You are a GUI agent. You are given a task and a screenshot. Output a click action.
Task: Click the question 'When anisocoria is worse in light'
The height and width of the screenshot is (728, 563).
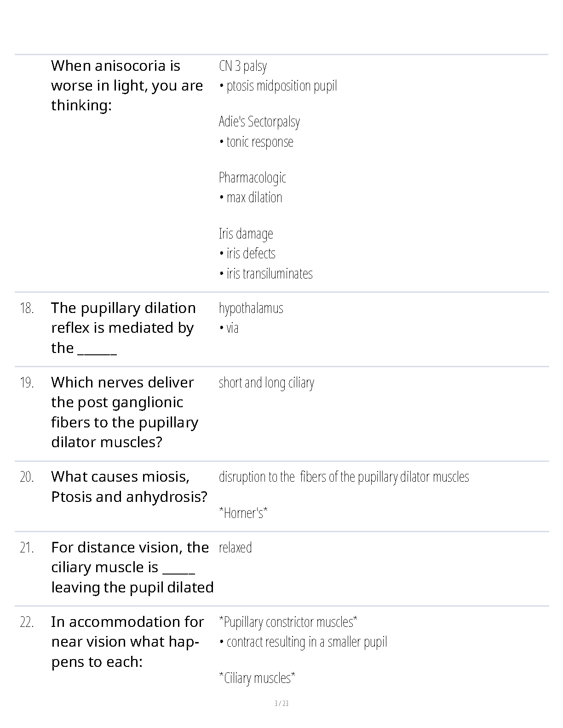click(x=127, y=85)
